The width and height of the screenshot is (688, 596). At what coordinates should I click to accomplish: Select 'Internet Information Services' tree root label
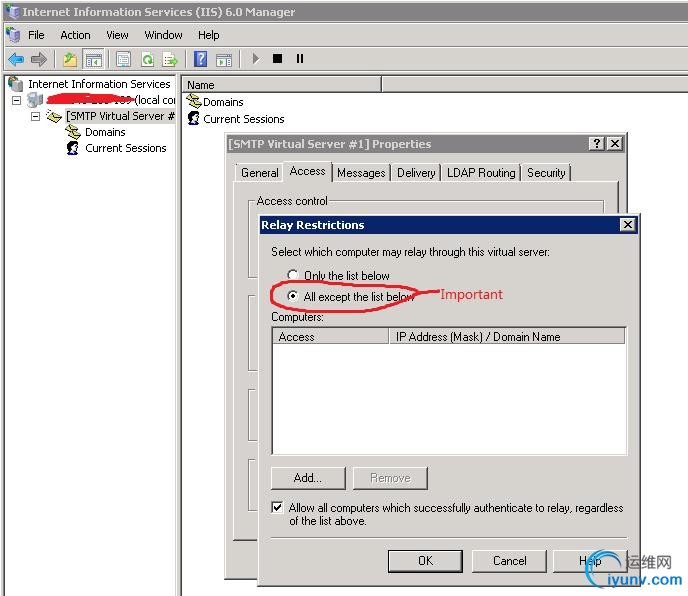(x=99, y=84)
